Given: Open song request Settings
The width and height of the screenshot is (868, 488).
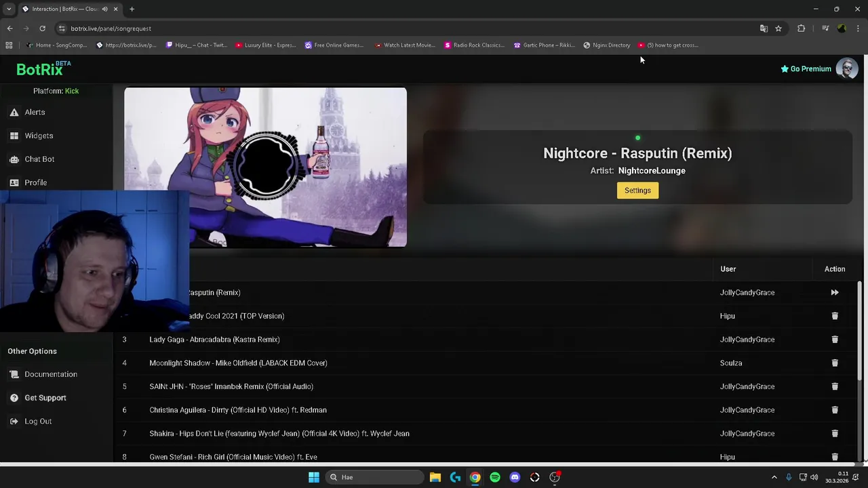Looking at the screenshot, I should point(637,190).
